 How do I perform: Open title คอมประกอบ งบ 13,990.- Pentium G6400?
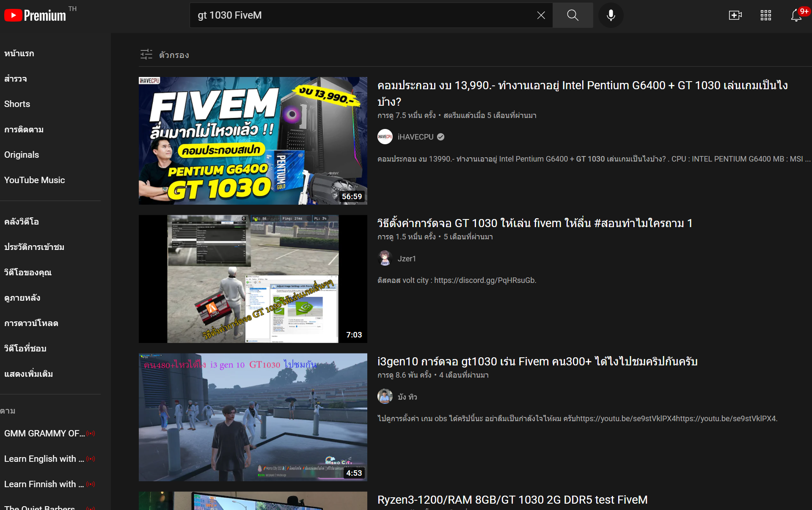click(582, 93)
